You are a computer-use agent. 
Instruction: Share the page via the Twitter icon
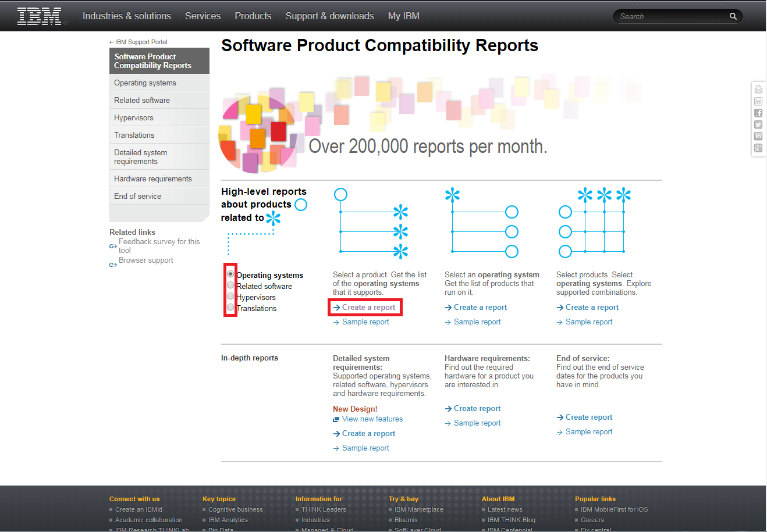point(758,124)
